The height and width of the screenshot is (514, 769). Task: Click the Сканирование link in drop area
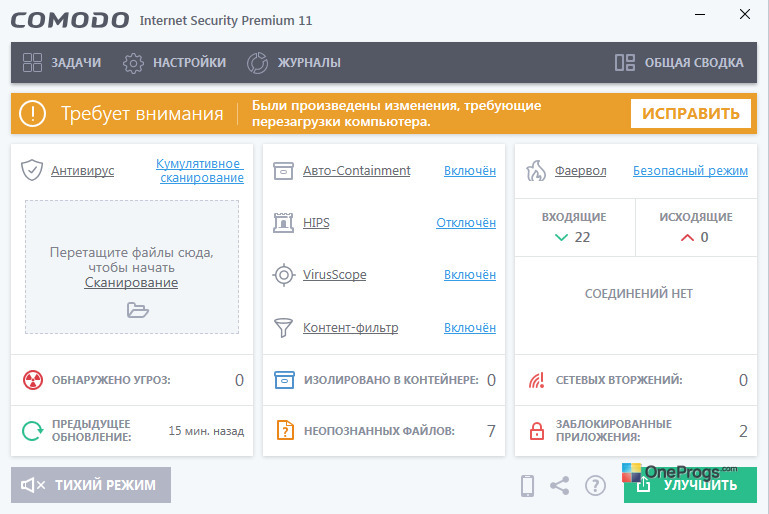pos(131,283)
